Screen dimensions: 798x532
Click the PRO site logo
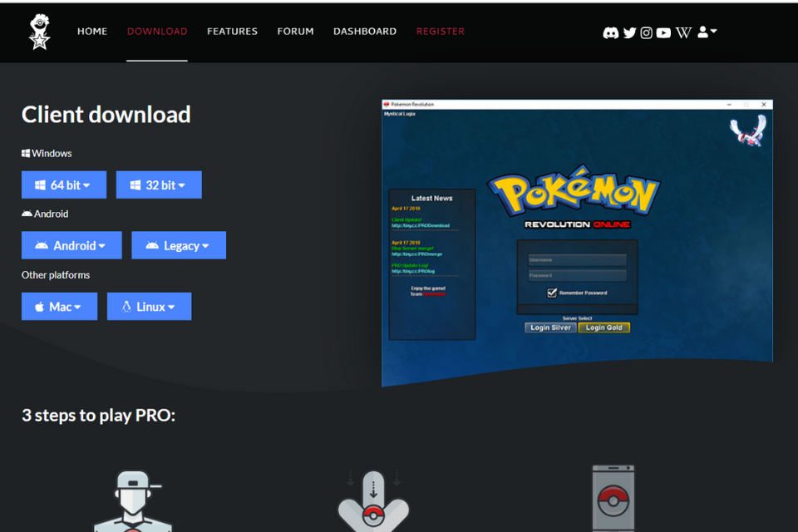coord(39,32)
